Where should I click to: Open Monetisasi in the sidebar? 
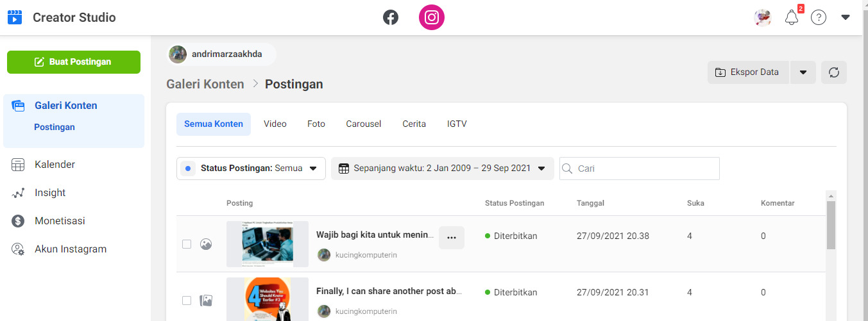coord(60,221)
